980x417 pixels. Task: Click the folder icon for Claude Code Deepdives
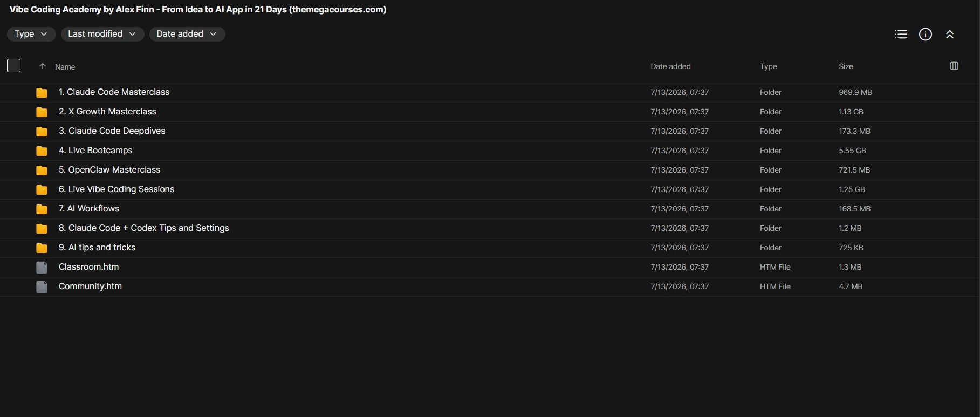point(42,132)
